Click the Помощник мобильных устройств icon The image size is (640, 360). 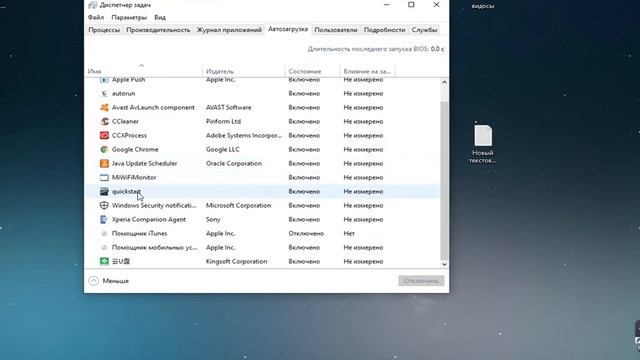(104, 247)
